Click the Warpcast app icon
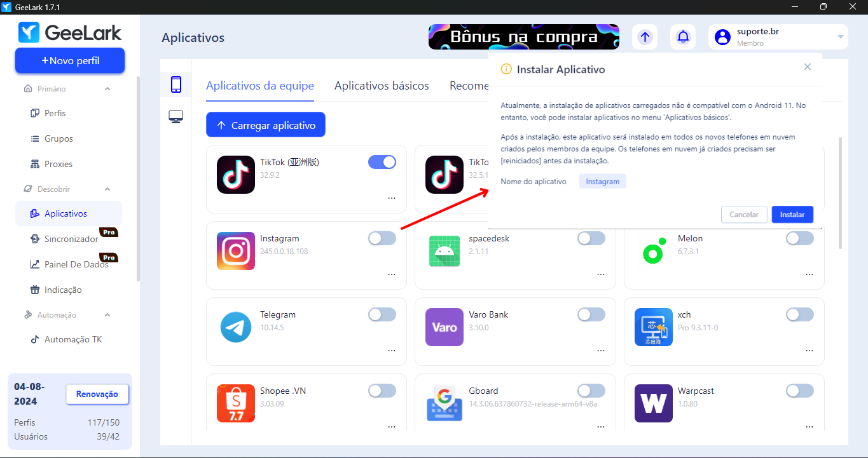868x458 pixels. (x=654, y=403)
